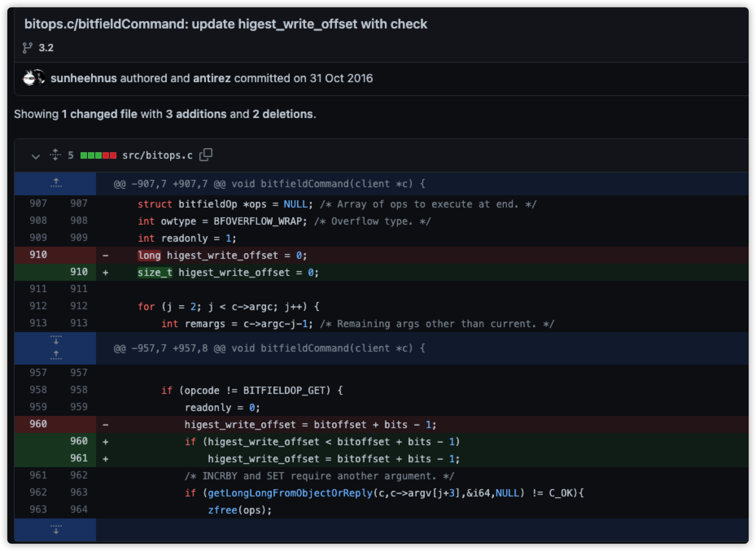
Task: Click deleted line number 910
Action: pos(38,255)
